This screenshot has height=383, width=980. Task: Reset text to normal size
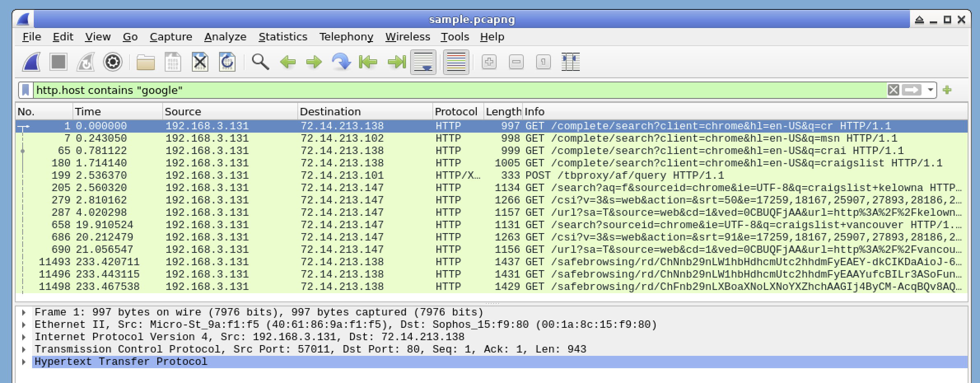pos(544,62)
